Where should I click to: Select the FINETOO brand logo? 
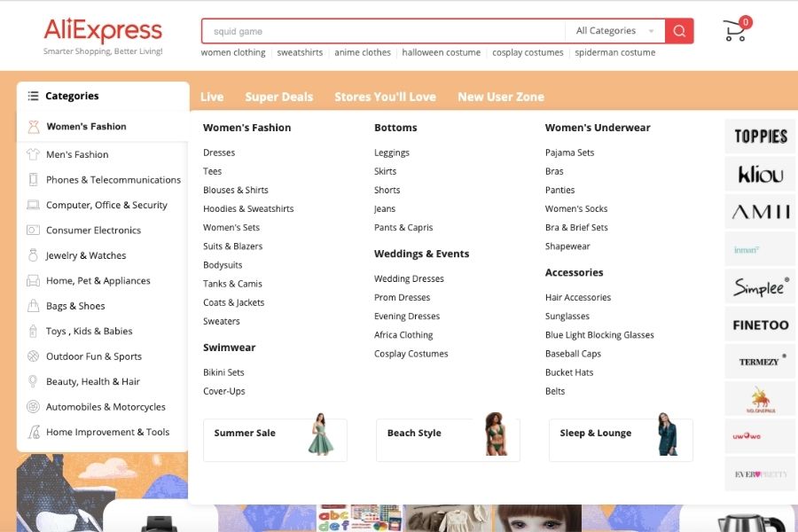[x=760, y=325]
